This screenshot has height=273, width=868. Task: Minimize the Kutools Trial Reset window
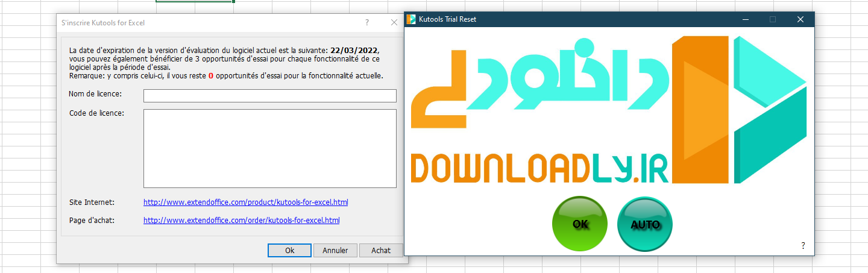[x=746, y=19]
